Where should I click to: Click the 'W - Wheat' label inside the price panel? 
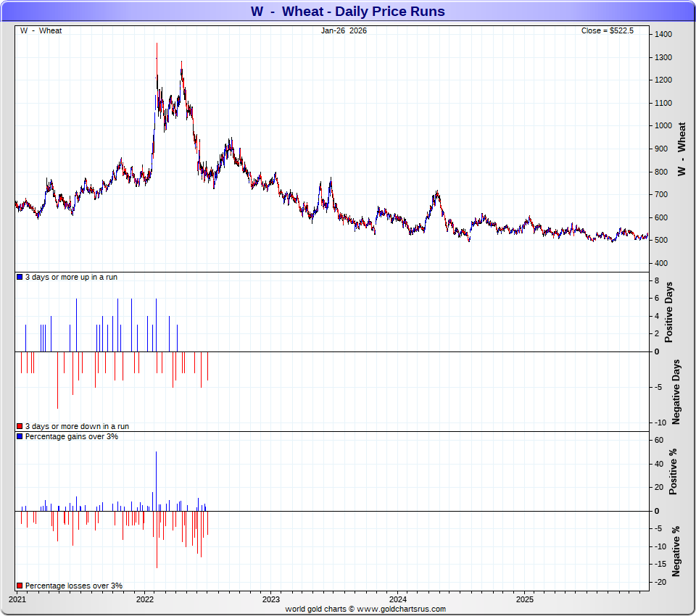tap(41, 30)
